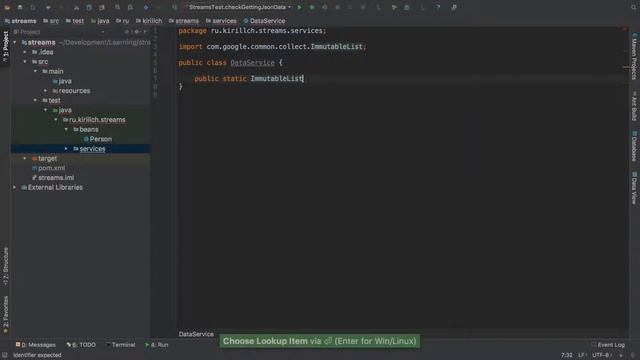Click the services breadcrumb in navigation bar
Viewport: 640px width, 360px height.
pos(221,21)
